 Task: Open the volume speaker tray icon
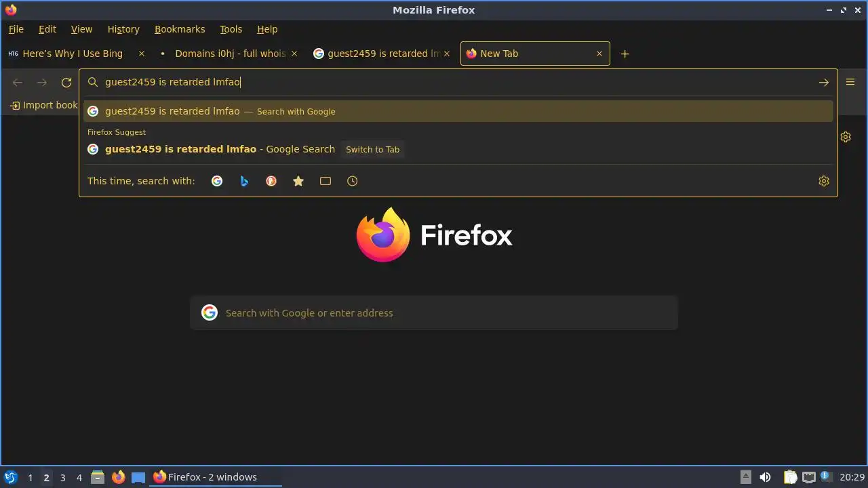pos(766,477)
